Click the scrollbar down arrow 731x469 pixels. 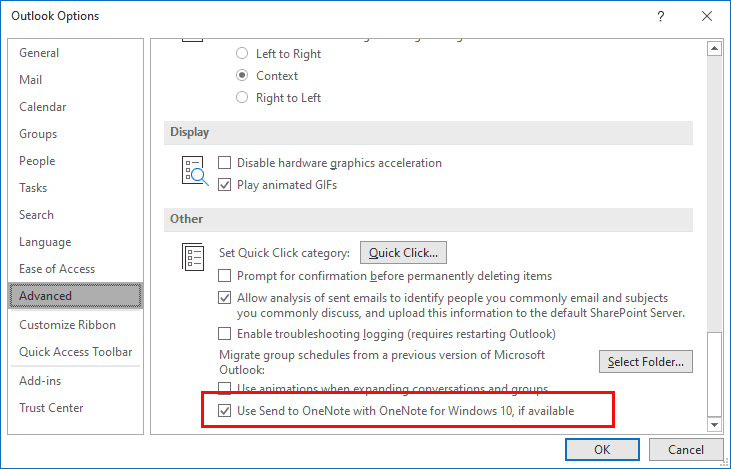click(714, 424)
